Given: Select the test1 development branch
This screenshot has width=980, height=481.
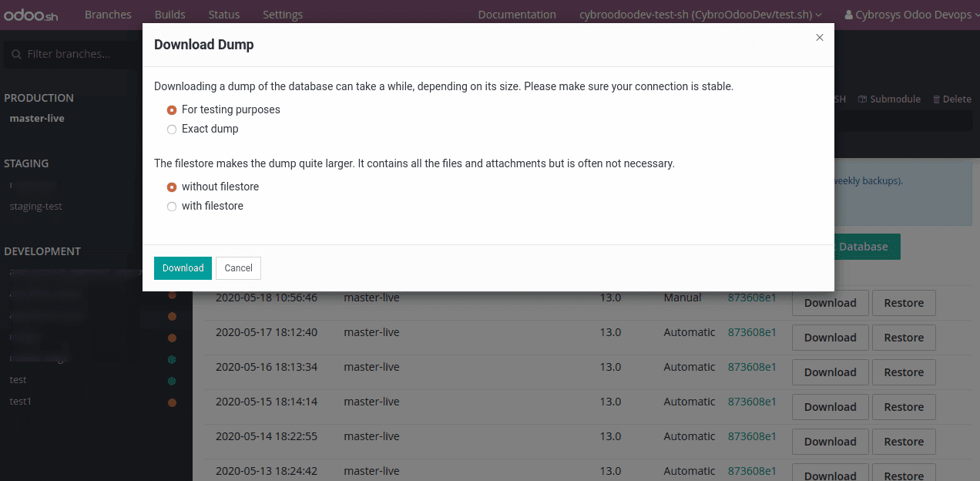Looking at the screenshot, I should pyautogui.click(x=20, y=402).
